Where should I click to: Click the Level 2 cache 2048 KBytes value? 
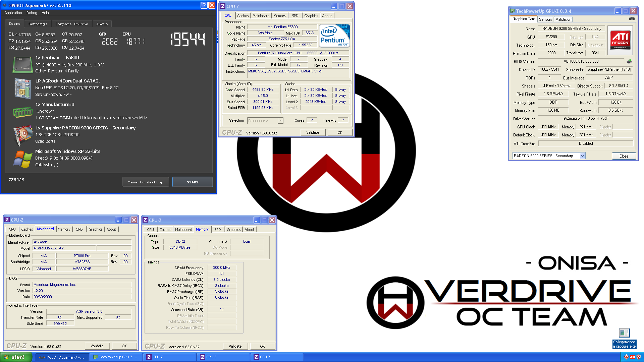point(316,102)
